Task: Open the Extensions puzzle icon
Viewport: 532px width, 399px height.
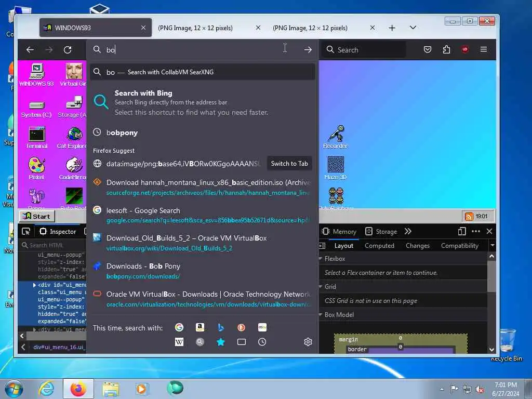Action: (x=446, y=49)
